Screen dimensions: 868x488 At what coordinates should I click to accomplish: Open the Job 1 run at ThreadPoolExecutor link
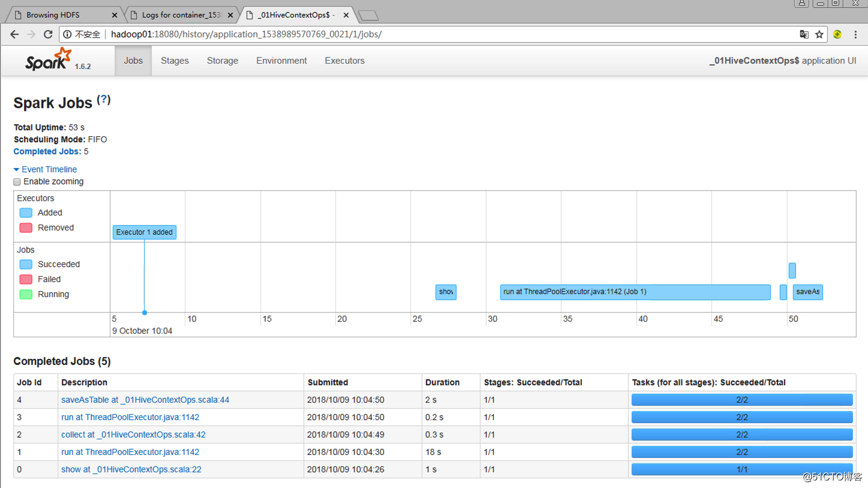[x=130, y=452]
